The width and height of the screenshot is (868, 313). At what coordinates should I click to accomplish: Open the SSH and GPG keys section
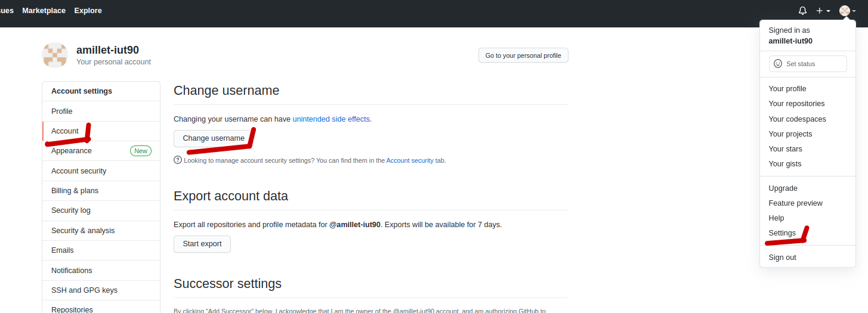click(84, 290)
